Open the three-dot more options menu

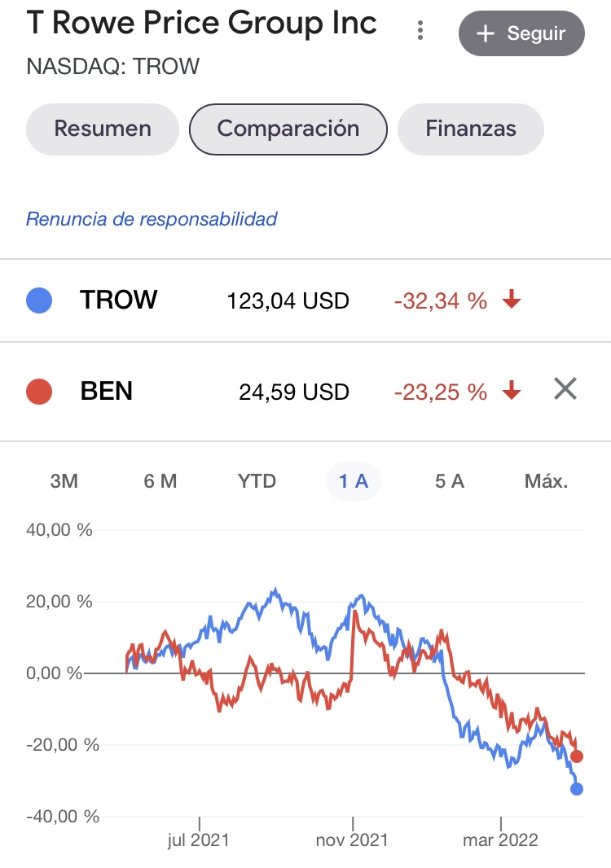420,31
